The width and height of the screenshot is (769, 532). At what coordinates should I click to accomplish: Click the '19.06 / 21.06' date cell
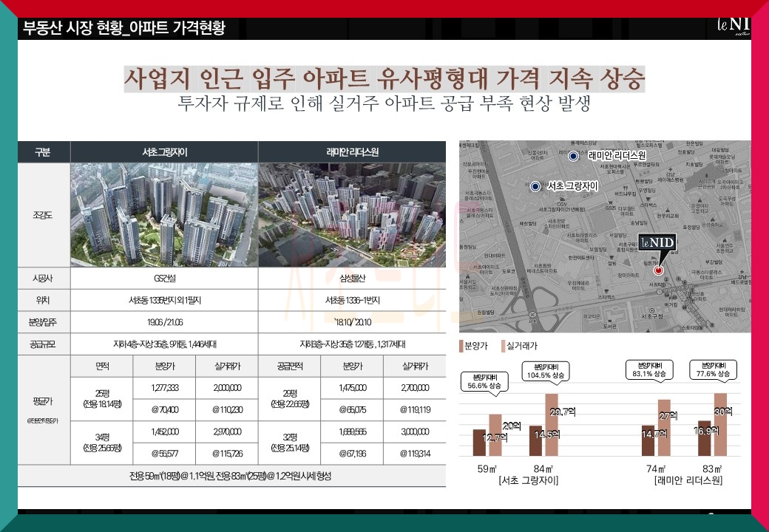[x=164, y=322]
